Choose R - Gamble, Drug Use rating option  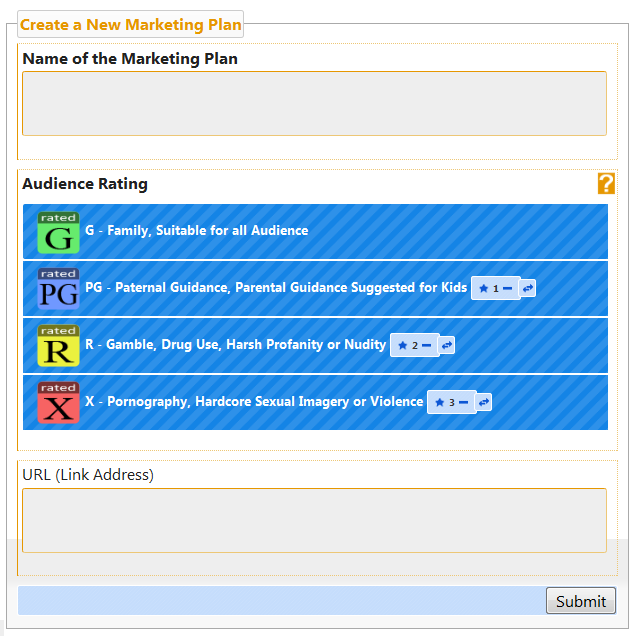click(315, 345)
